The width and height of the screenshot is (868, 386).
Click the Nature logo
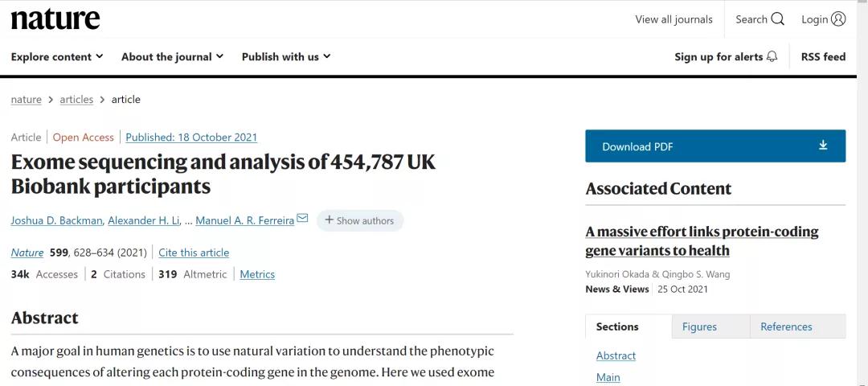[55, 19]
